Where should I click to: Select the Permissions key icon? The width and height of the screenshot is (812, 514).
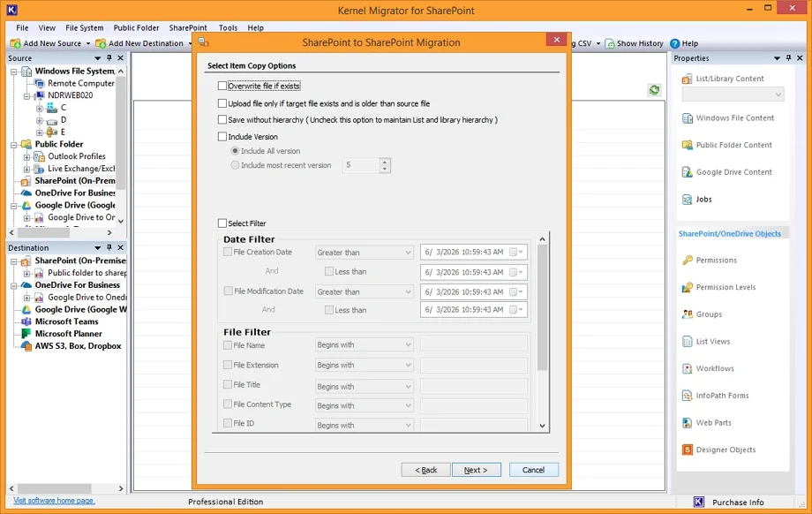[x=688, y=261]
